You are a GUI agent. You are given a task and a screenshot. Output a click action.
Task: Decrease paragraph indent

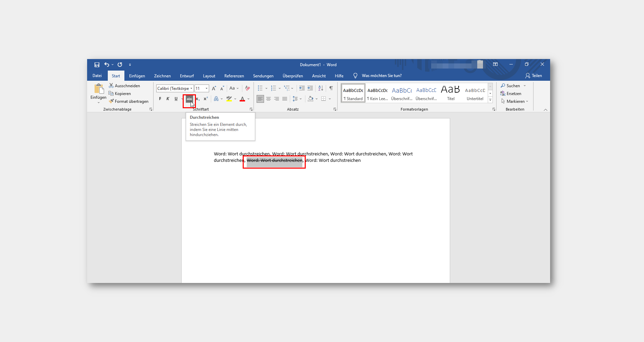pyautogui.click(x=302, y=88)
